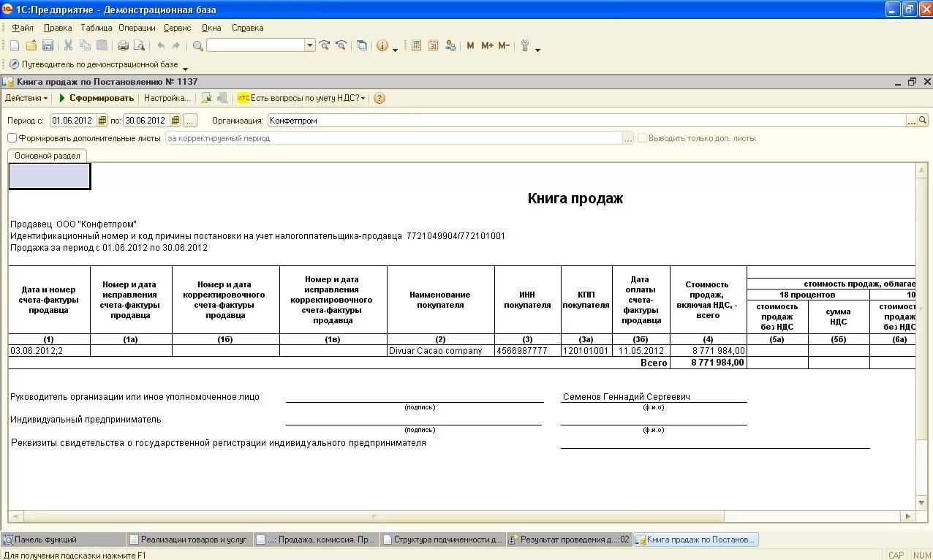Click the period end date field 30.06.2012

click(x=146, y=120)
